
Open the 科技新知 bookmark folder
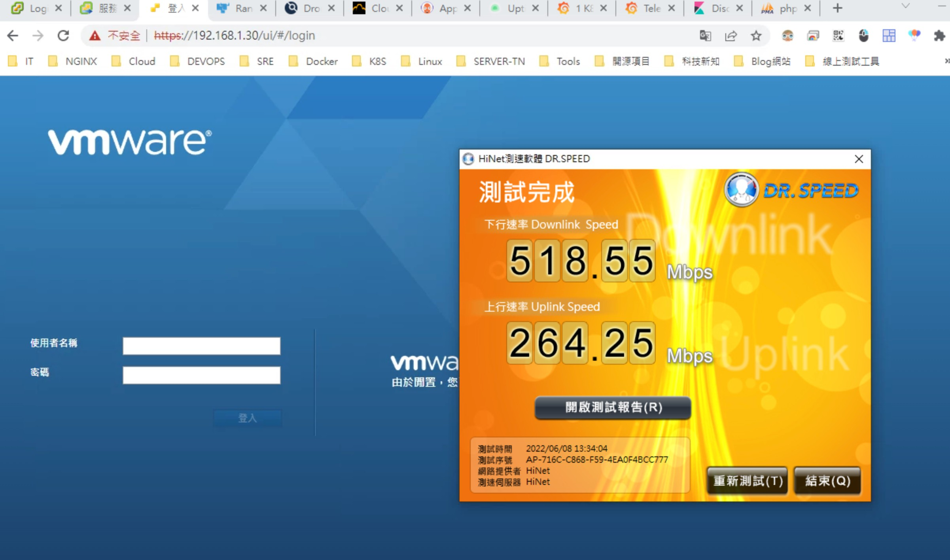point(692,61)
